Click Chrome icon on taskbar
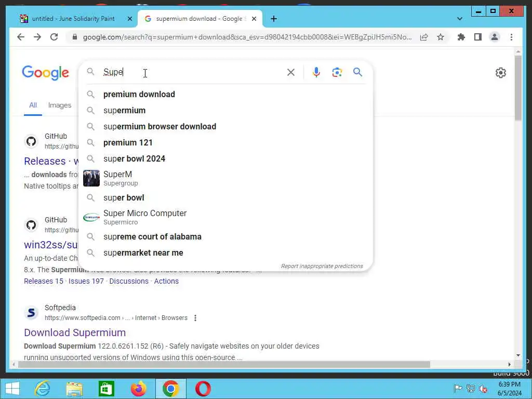The height and width of the screenshot is (399, 532). point(170,389)
